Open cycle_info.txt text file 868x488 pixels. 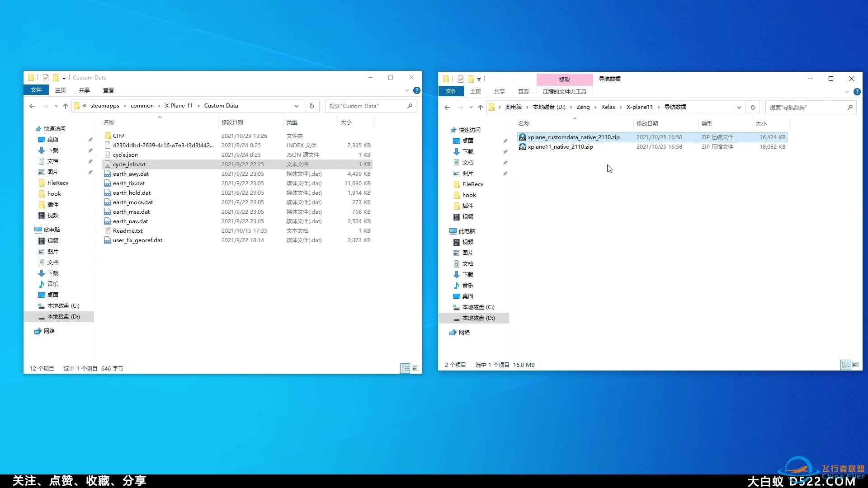coord(129,164)
